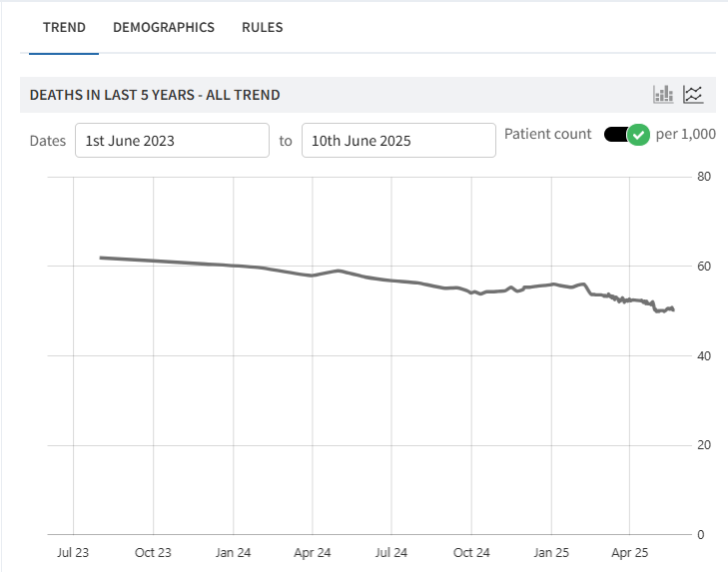Click the Deaths in Last 5 Years heading
Screen dimensions: 728x572
point(155,95)
